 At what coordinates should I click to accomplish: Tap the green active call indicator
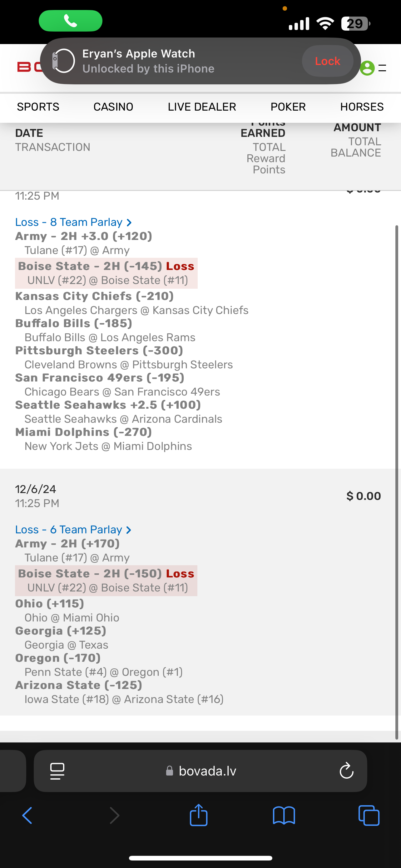[70, 21]
